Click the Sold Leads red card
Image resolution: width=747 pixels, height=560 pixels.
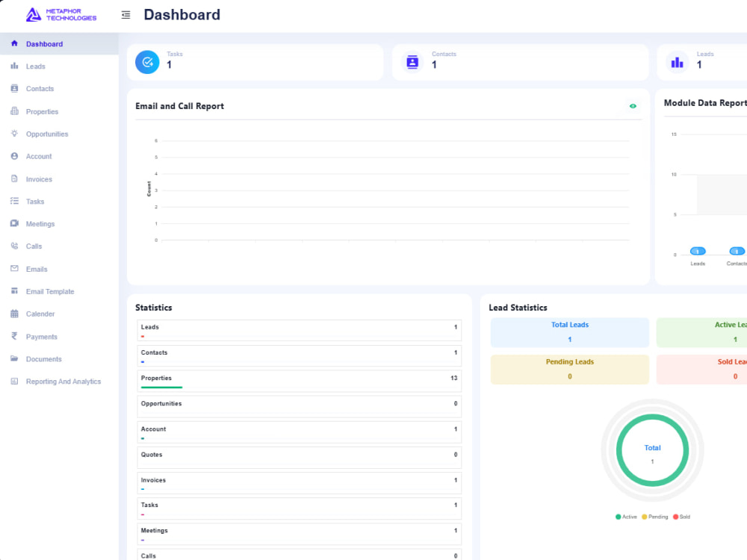click(x=701, y=369)
